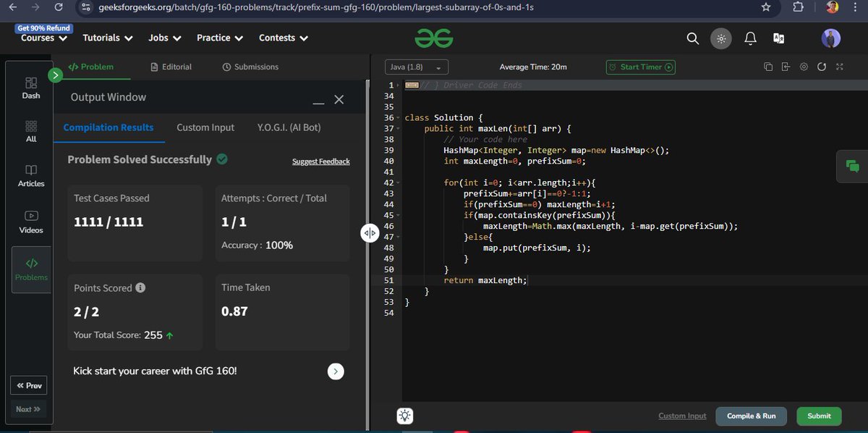Viewport: 868px width, 433px height.
Task: Collapse the class Solution fold arrow
Action: click(x=399, y=118)
